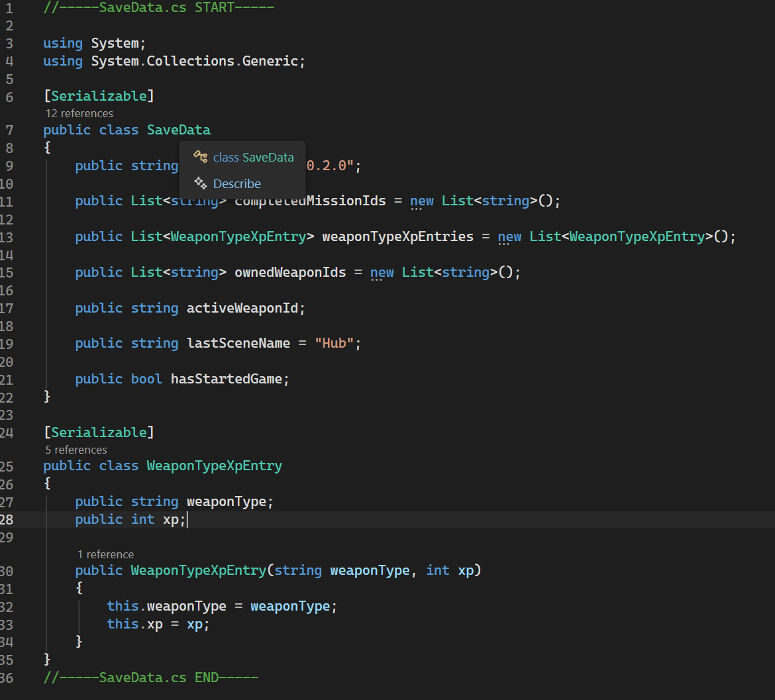The height and width of the screenshot is (700, 775).
Task: Click the 'int' keyword on line 28
Action: click(x=143, y=520)
